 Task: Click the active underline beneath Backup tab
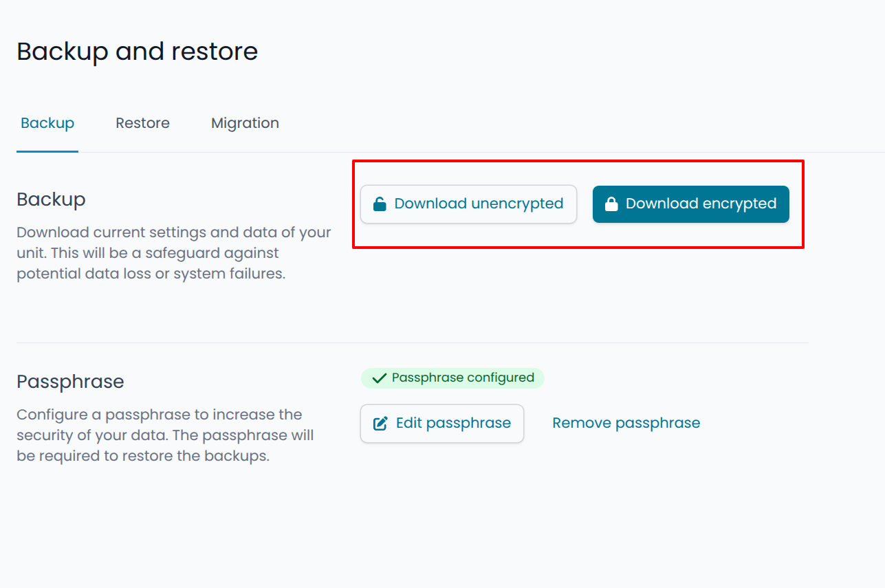[x=47, y=151]
